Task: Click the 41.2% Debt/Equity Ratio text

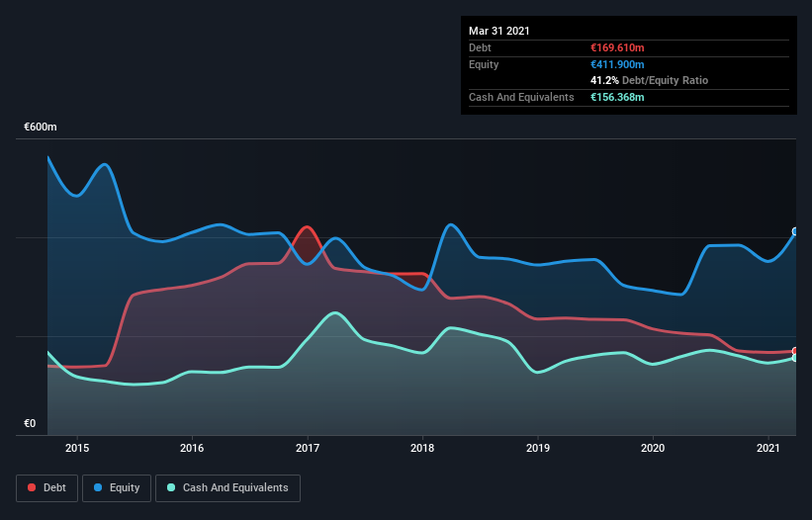Action: 650,80
